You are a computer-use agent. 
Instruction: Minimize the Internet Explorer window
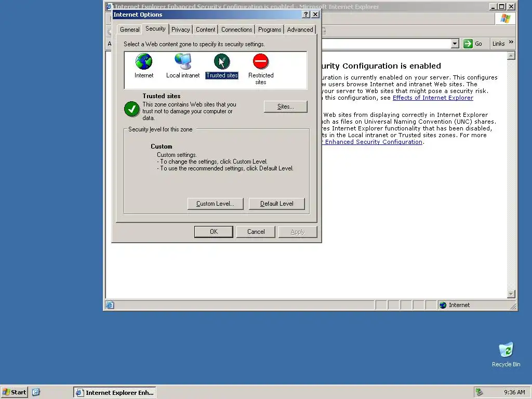coord(494,6)
